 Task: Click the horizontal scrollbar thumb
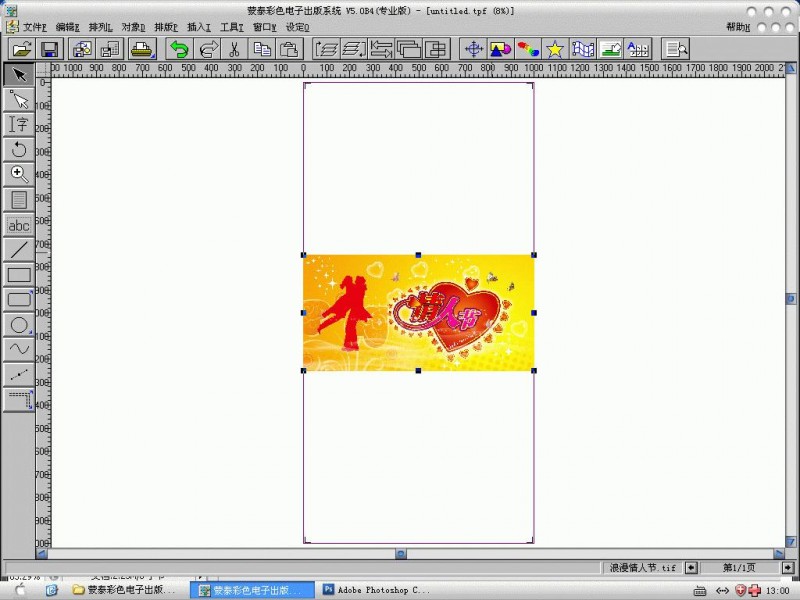(x=400, y=553)
